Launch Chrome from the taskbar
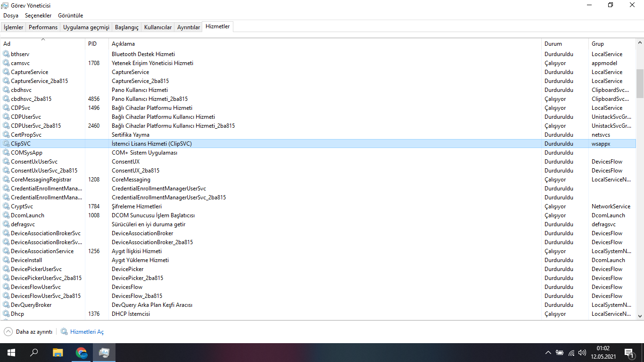The width and height of the screenshot is (644, 362). [x=81, y=353]
